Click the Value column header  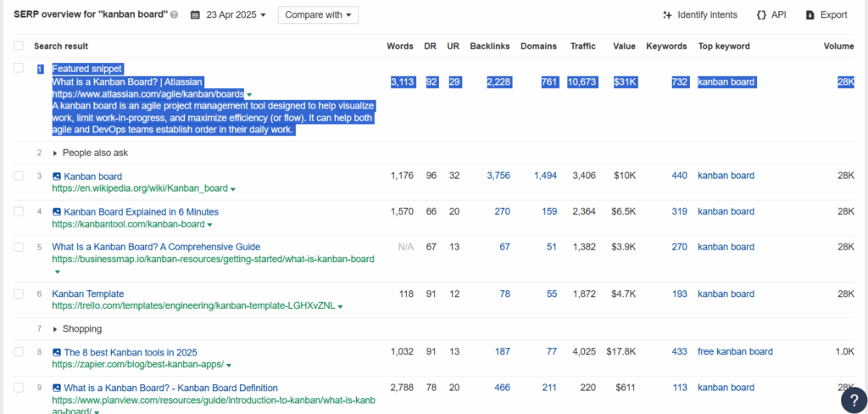(625, 46)
